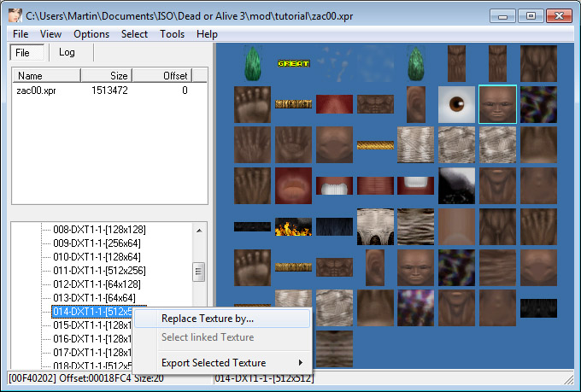This screenshot has height=392, width=581.
Task: Select the third-row palm hand texture thumbnail
Action: [293, 145]
